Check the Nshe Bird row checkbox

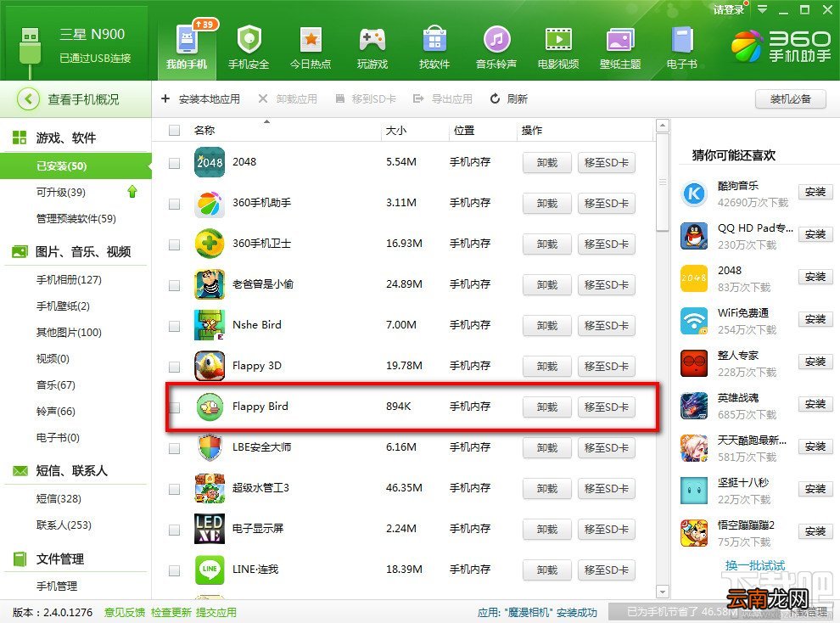(x=174, y=326)
